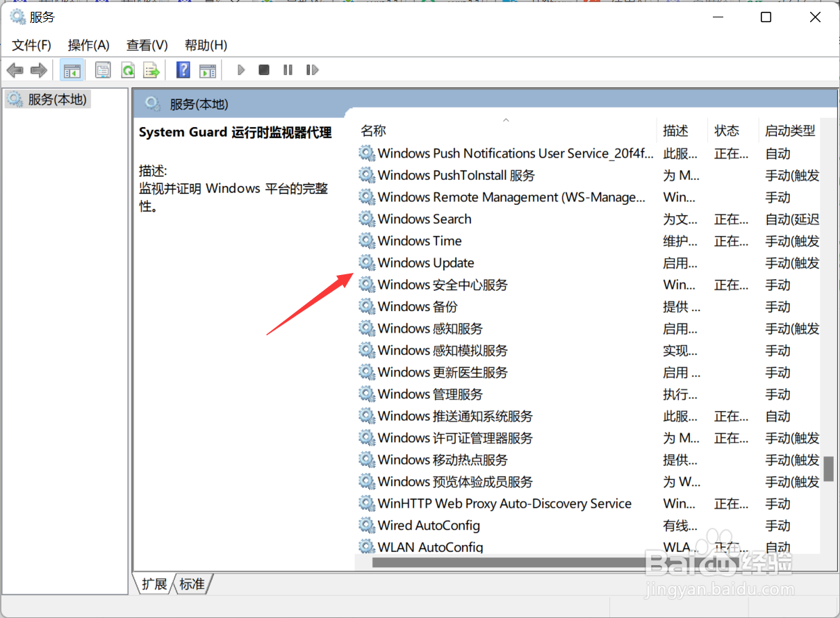Open Help using the question mark icon

[182, 69]
